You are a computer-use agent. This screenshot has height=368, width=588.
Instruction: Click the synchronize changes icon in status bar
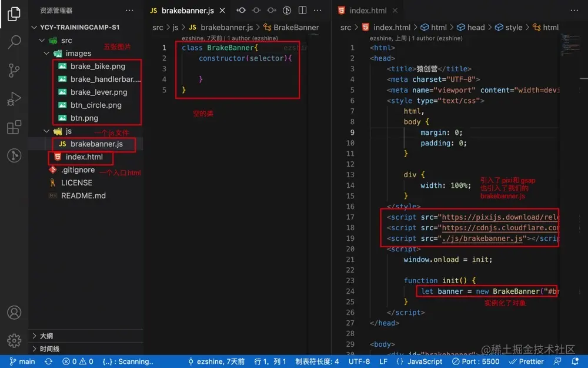(x=48, y=362)
